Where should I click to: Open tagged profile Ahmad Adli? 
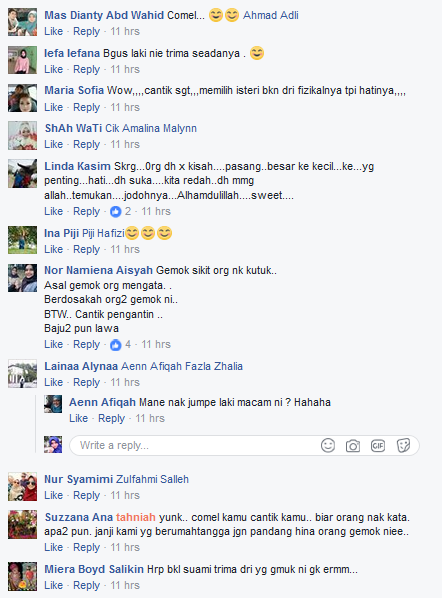click(271, 15)
